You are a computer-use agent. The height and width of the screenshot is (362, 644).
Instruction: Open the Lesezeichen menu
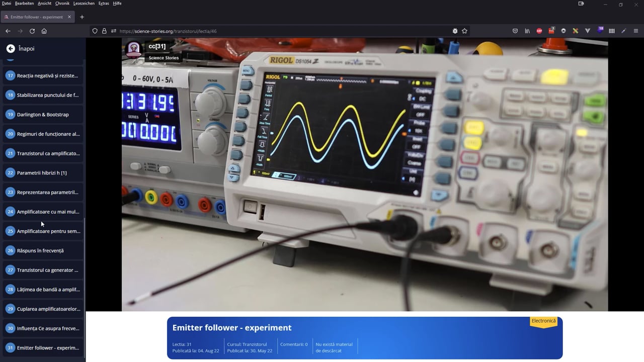tap(84, 4)
